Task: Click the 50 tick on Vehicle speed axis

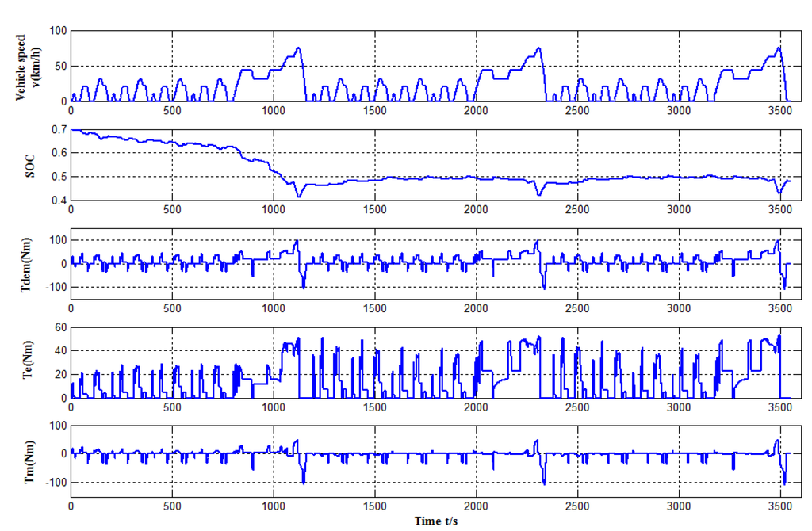Action: [x=60, y=67]
